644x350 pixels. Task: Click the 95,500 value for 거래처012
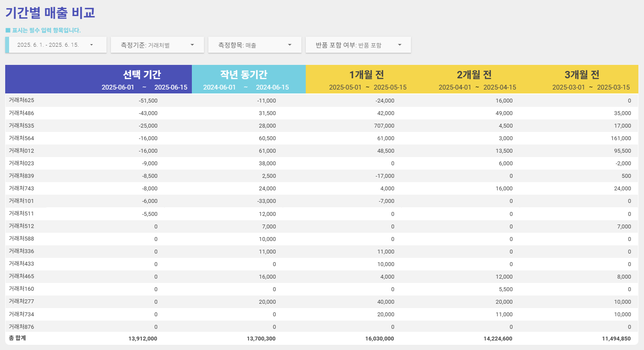[623, 151]
